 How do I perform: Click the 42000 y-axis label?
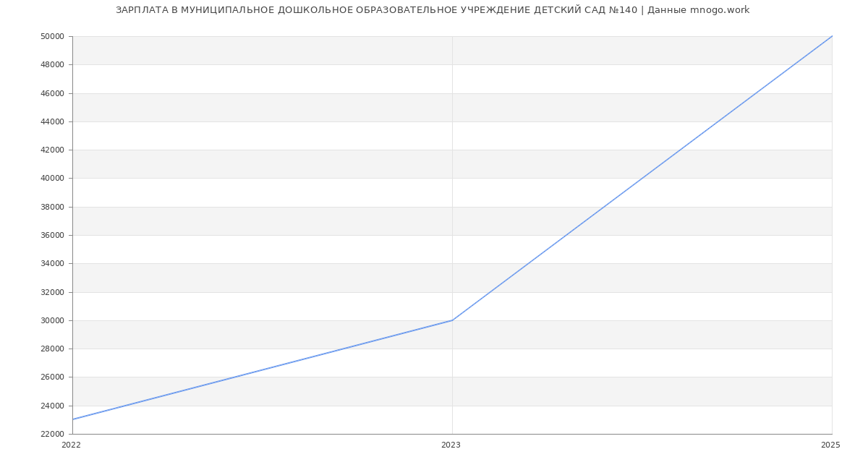click(x=54, y=150)
